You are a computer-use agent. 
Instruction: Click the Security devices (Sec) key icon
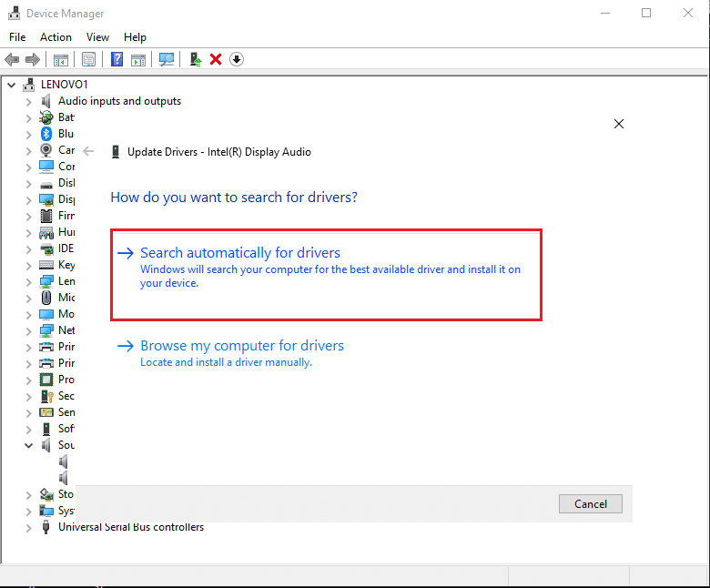47,396
